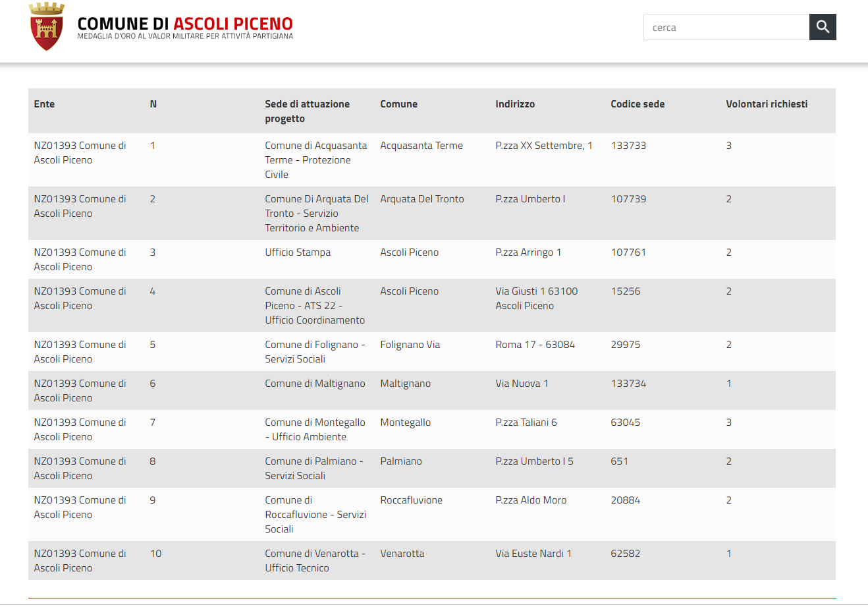Select sede code 20884 for Roccafluvione
The width and height of the screenshot is (868, 609).
click(x=625, y=500)
